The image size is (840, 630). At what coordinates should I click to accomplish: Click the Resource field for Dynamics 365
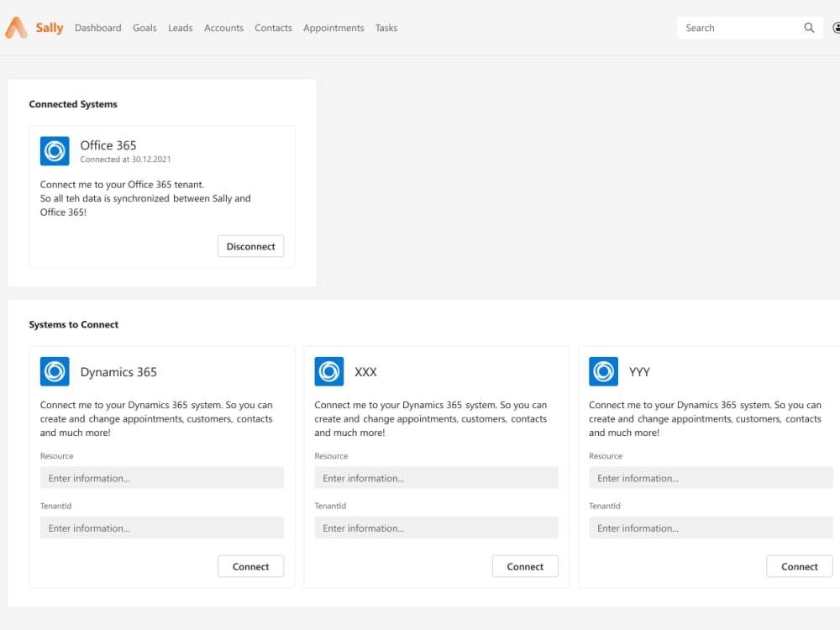(x=162, y=477)
